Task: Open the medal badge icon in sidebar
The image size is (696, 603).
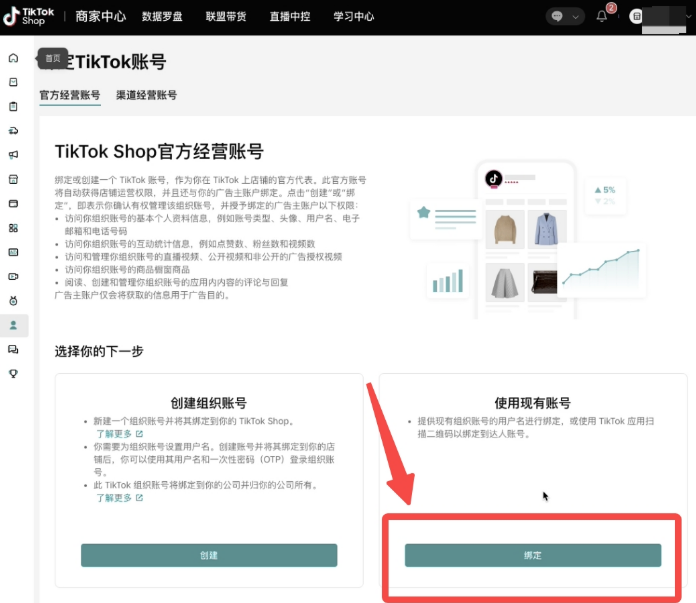Action: [13, 301]
